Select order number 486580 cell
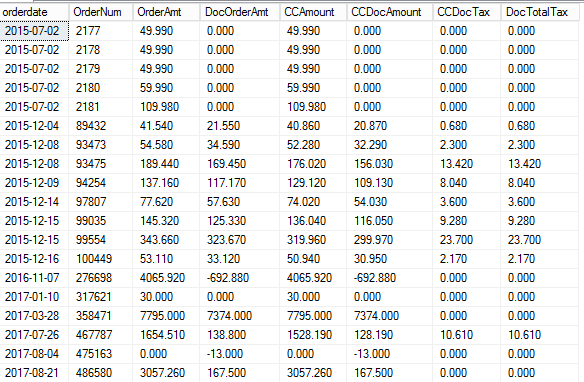This screenshot has width=584, height=382. pos(101,373)
